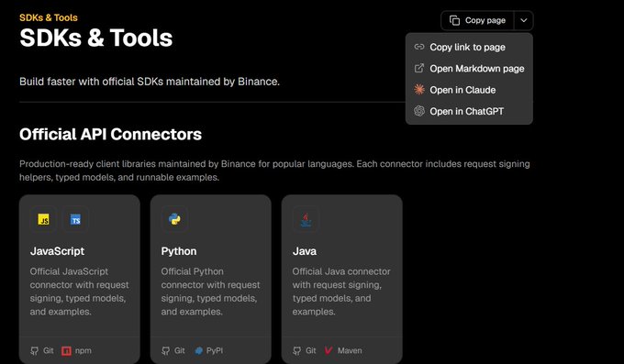Click the ChatGPT logo icon

pyautogui.click(x=419, y=111)
